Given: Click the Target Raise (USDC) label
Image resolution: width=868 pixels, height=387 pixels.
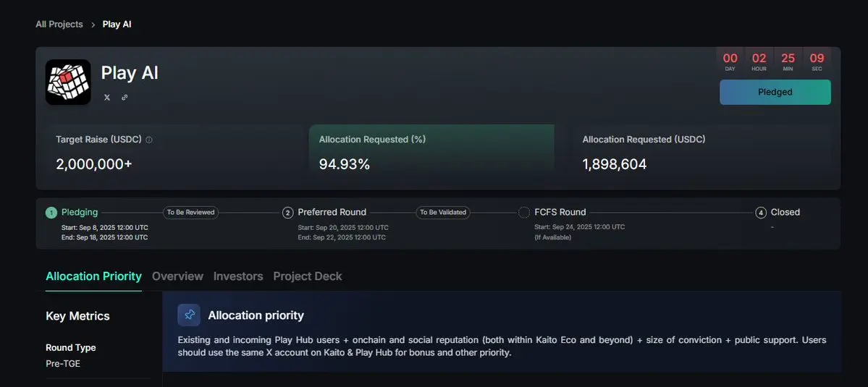Looking at the screenshot, I should [x=98, y=140].
